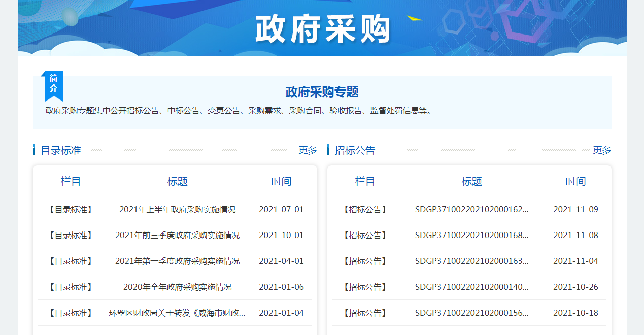Open 2021年第一季度政府采购实施情况 article

coord(177,261)
